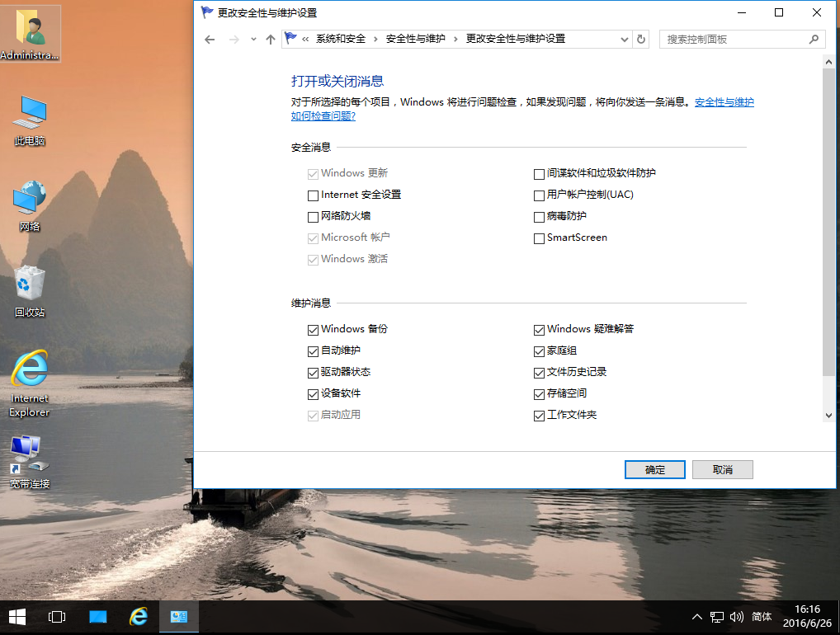Open the 此电脑 desktop icon
The width and height of the screenshot is (840, 635).
click(x=30, y=121)
